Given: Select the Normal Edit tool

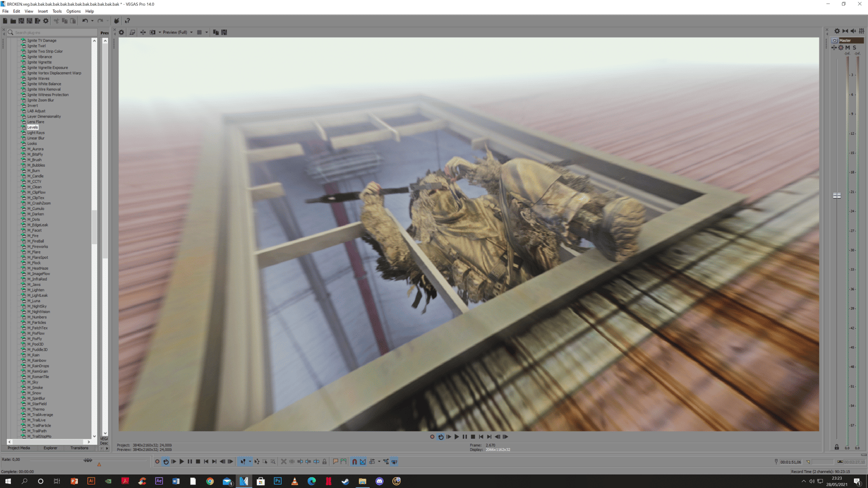Looking at the screenshot, I should pyautogui.click(x=242, y=462).
